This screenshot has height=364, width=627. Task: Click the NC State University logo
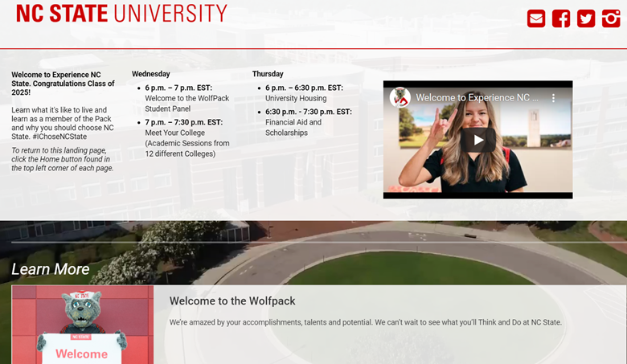(x=121, y=13)
